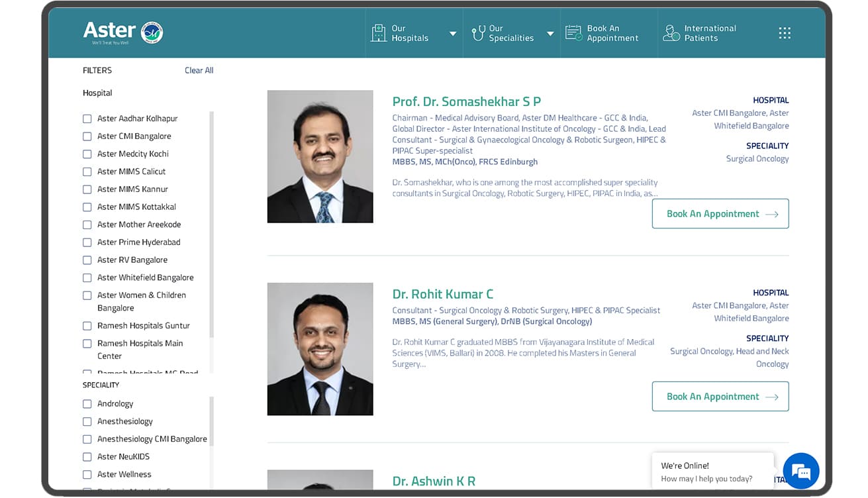Book an appointment with Dr. Somashekhar
This screenshot has width=868, height=498.
(720, 214)
